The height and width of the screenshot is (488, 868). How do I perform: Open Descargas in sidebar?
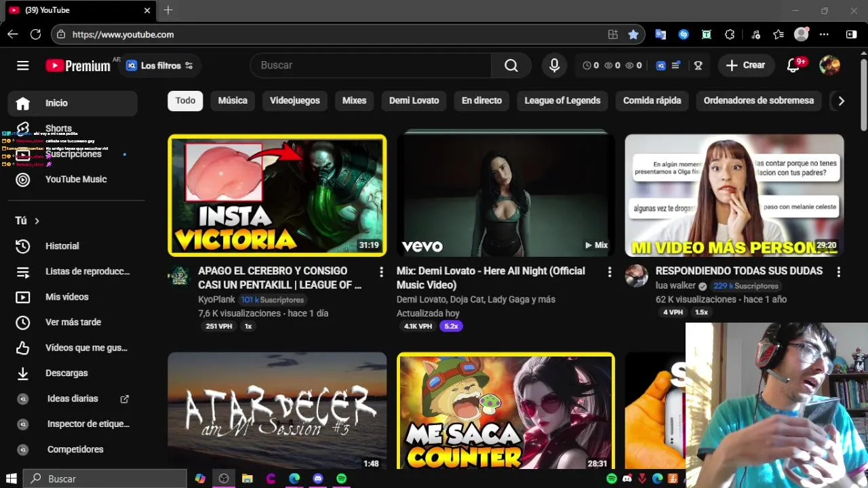pos(73,373)
